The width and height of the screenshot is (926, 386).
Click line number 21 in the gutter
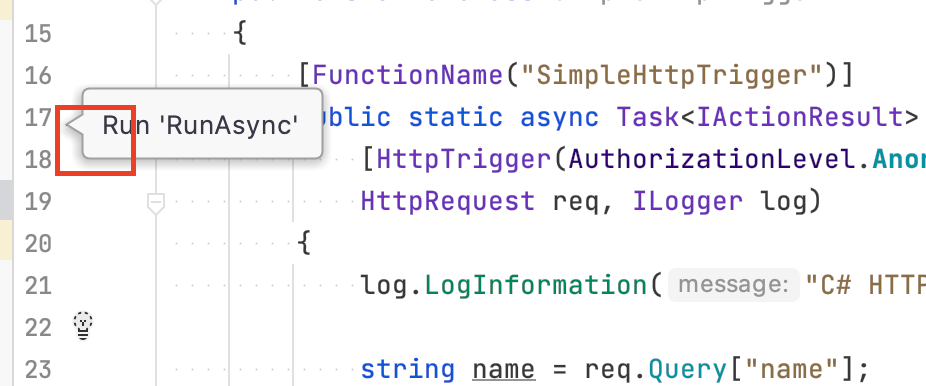38,286
